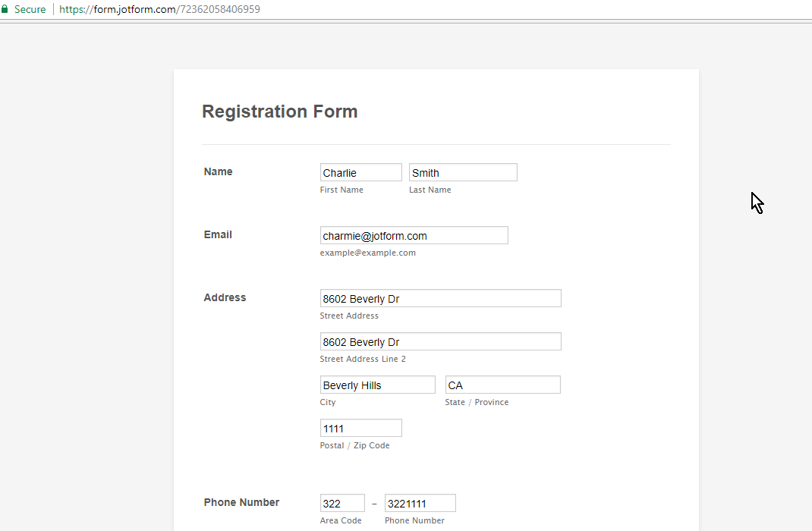Focus the Last Name field containing Smith
Viewport: 812px width, 531px height.
463,172
